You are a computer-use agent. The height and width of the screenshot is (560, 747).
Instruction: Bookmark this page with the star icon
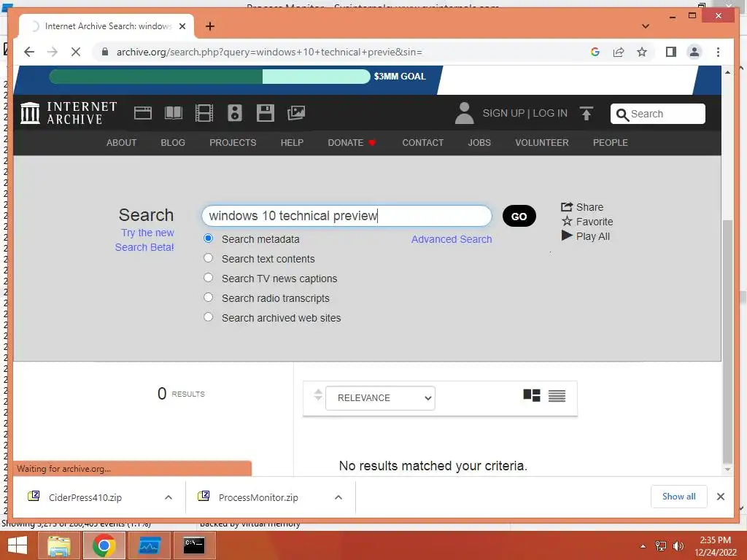coord(642,52)
